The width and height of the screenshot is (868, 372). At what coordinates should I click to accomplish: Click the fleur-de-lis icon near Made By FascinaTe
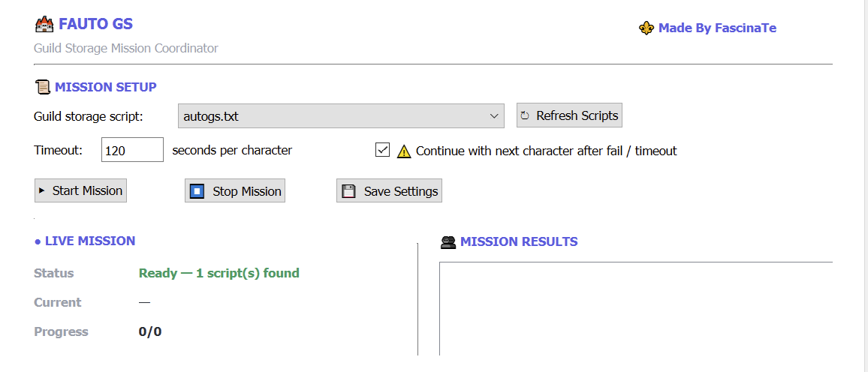(x=646, y=28)
